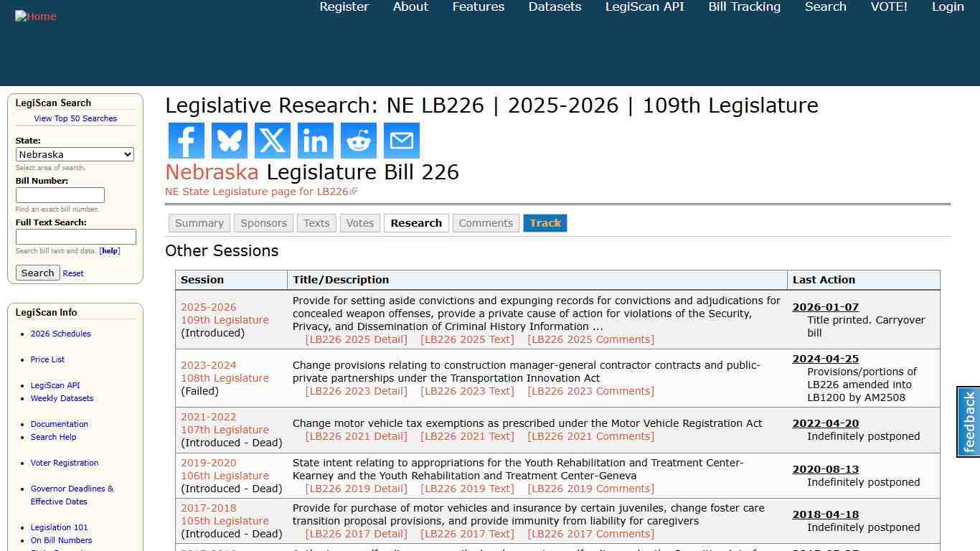Click the Home logo
This screenshot has height=551, width=980.
pos(35,16)
